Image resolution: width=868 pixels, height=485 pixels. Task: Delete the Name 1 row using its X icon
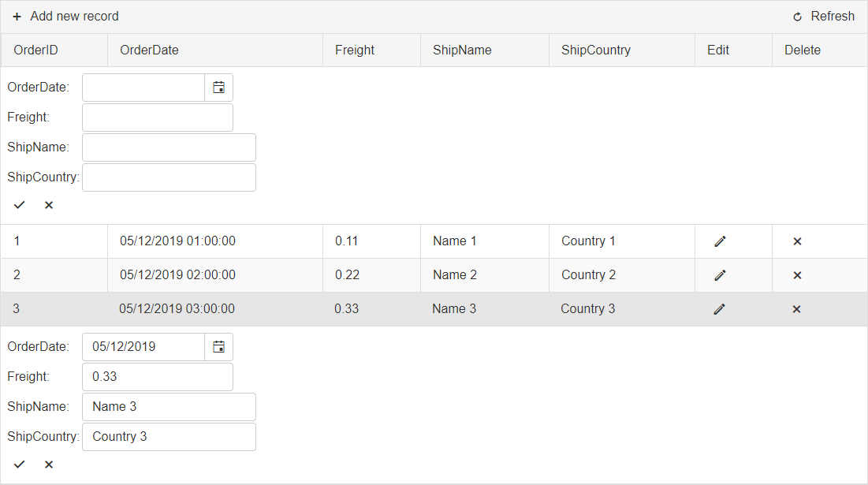[796, 241]
